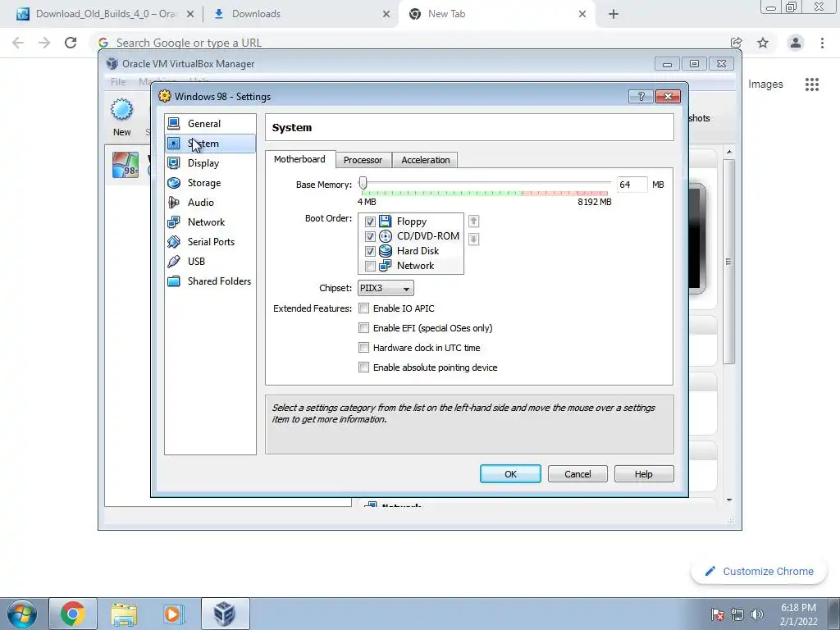Select CD/DVD-ROM boot device icon
The width and height of the screenshot is (840, 630).
pyautogui.click(x=386, y=235)
